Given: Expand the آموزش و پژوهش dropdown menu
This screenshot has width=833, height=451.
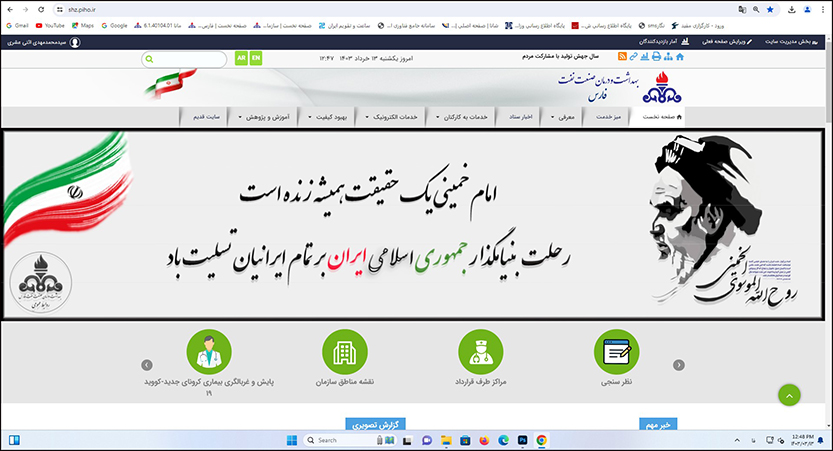Looking at the screenshot, I should tap(264, 117).
